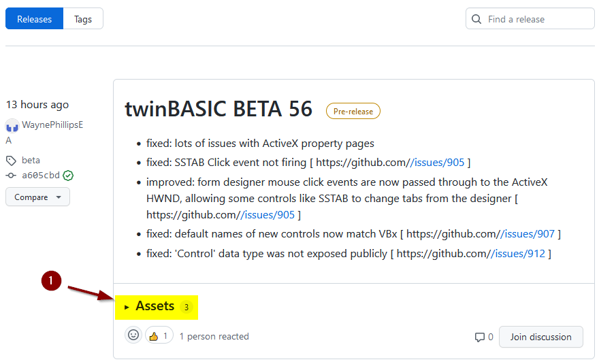Image resolution: width=599 pixels, height=364 pixels.
Task: Click the Find a release field
Action: (x=530, y=19)
